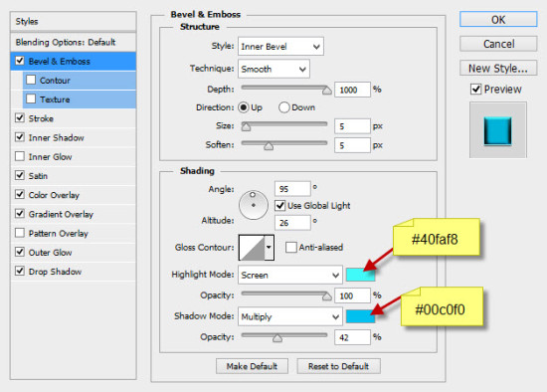Open the Highlight Mode cyan color swatch
Image resolution: width=547 pixels, height=392 pixels.
coord(360,275)
